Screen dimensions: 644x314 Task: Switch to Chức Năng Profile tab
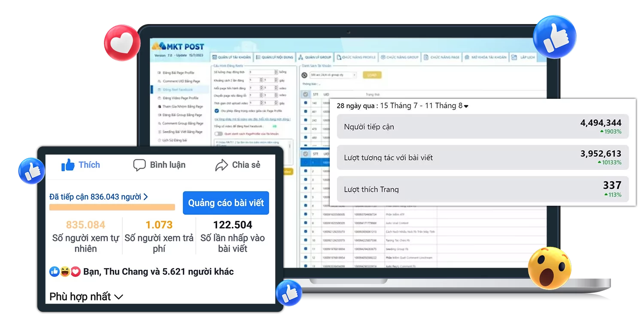coord(356,57)
